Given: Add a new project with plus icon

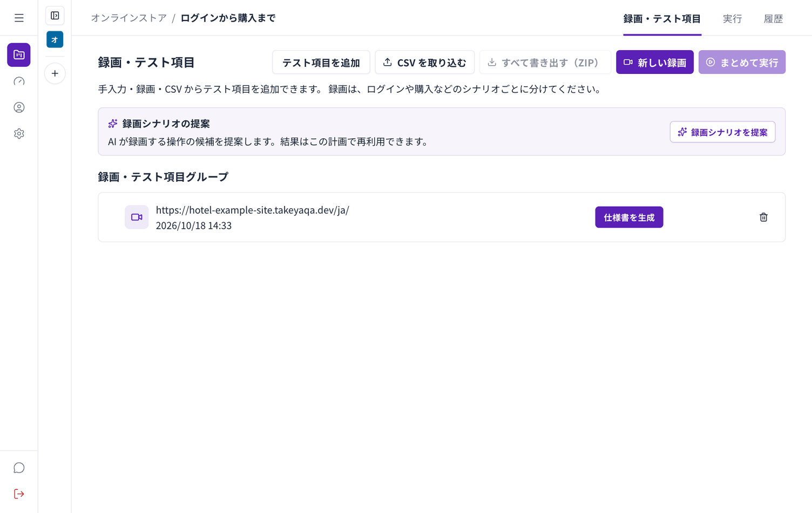Looking at the screenshot, I should point(55,73).
